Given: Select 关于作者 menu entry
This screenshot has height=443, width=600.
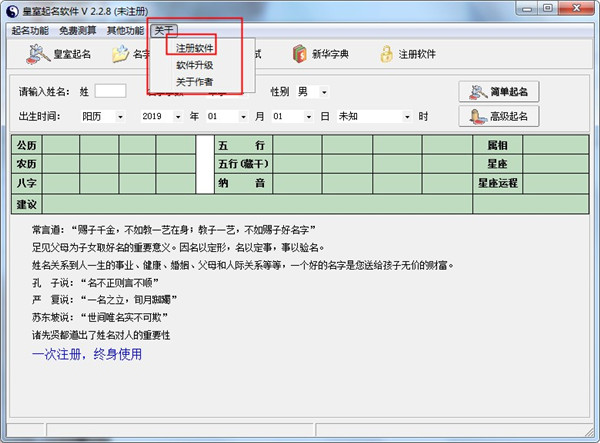Looking at the screenshot, I should click(194, 81).
